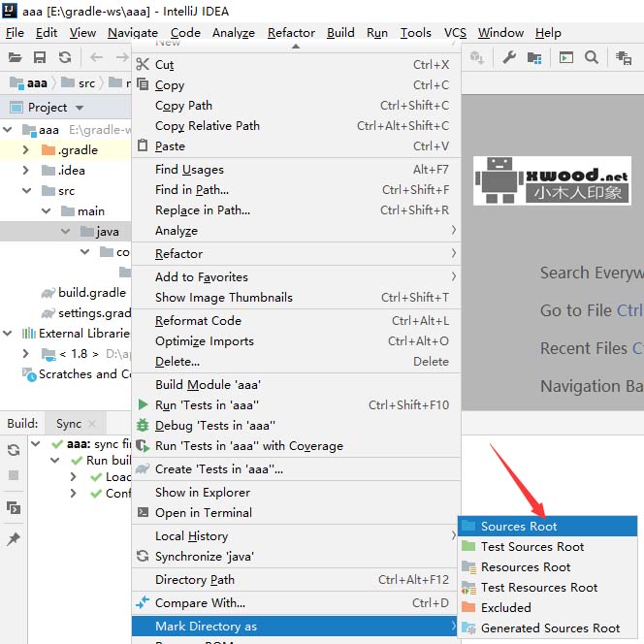Switch to the Sync tab in Build
This screenshot has width=644, height=644.
pyautogui.click(x=69, y=424)
